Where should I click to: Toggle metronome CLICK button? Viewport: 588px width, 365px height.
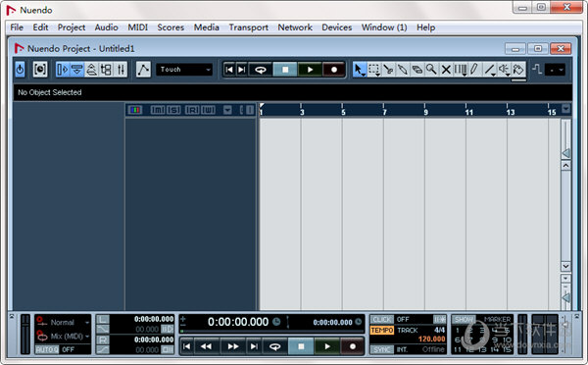tap(382, 319)
